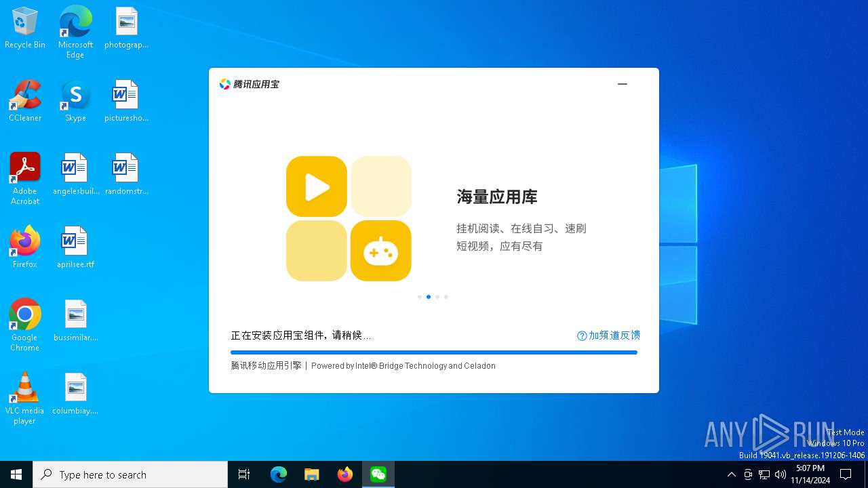Click the meet-now tray icon beside the chevron

click(748, 474)
